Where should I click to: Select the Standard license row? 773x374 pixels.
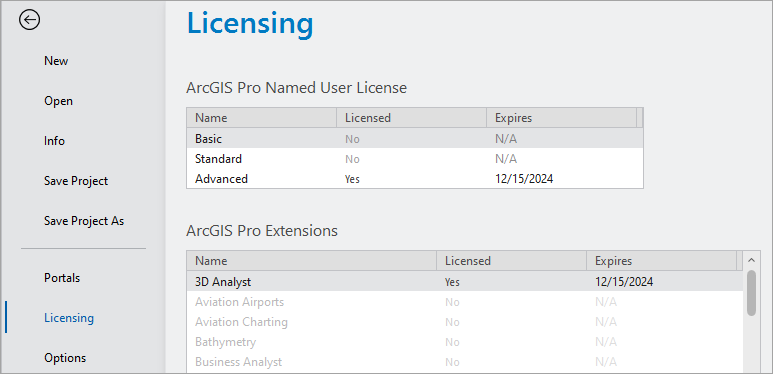tap(415, 159)
